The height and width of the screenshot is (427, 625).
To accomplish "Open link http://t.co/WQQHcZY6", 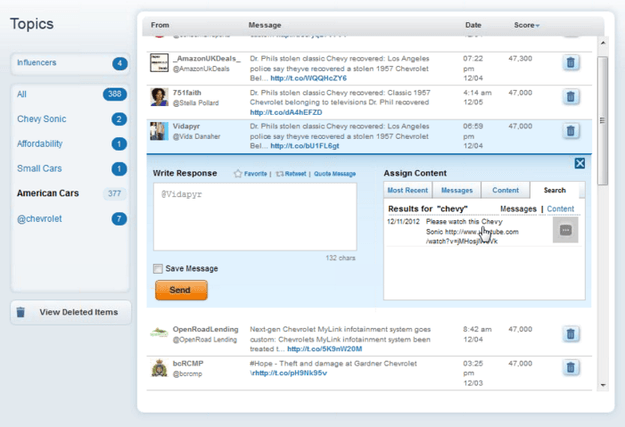I will (x=309, y=78).
